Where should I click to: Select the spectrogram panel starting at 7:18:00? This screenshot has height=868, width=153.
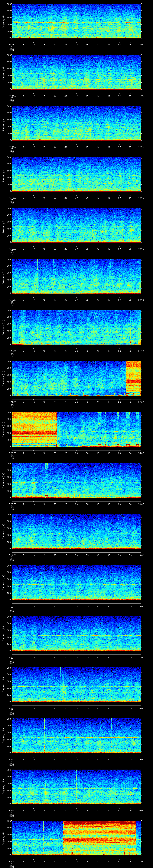[x=76, y=225]
